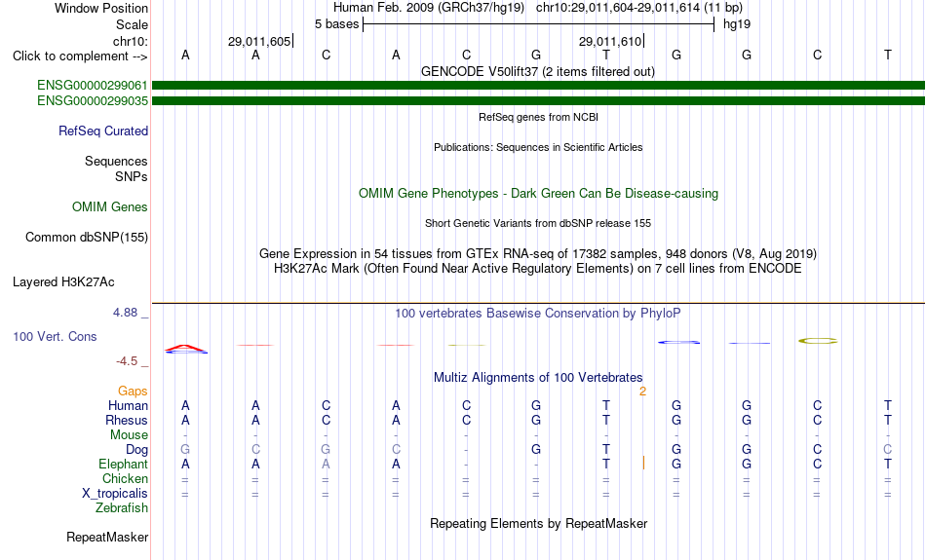Click the -4.5 PhyloP lower scale value
This screenshot has width=926, height=560.
coord(127,361)
